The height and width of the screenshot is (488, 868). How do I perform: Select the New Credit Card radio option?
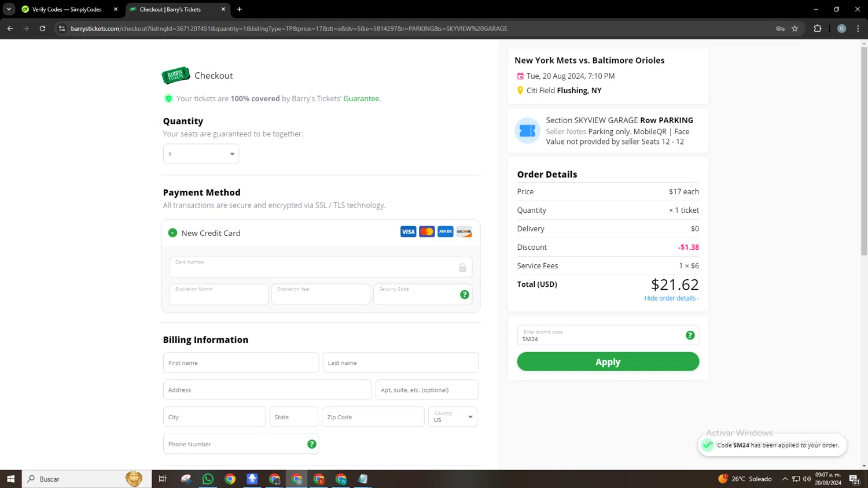click(172, 233)
